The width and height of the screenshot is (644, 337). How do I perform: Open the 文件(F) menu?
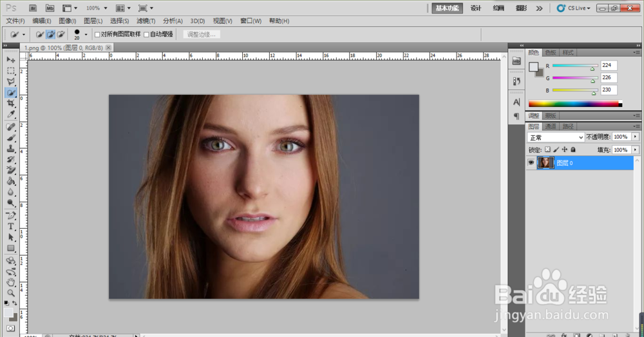coord(15,21)
